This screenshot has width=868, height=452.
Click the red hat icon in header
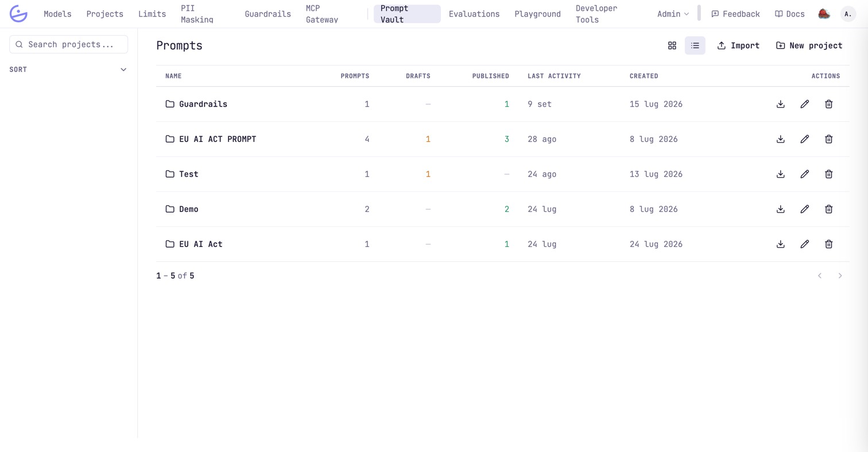tap(824, 14)
